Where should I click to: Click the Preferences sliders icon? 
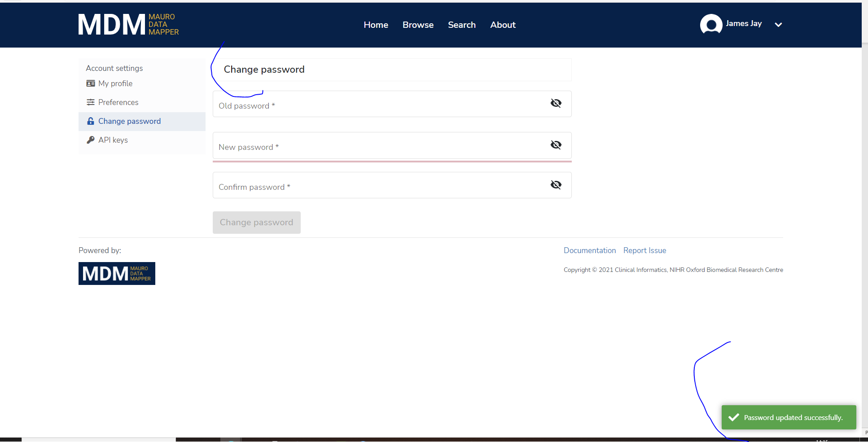[91, 102]
